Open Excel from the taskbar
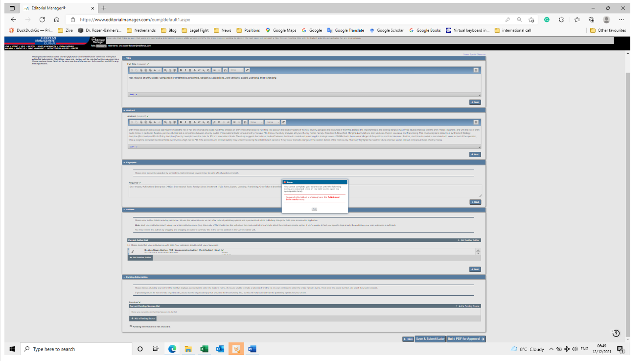 click(205, 349)
